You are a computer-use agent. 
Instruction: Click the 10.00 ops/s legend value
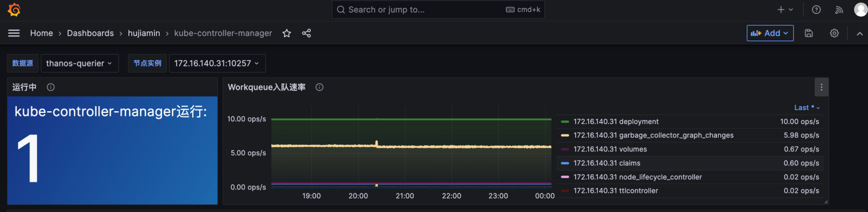(x=800, y=122)
